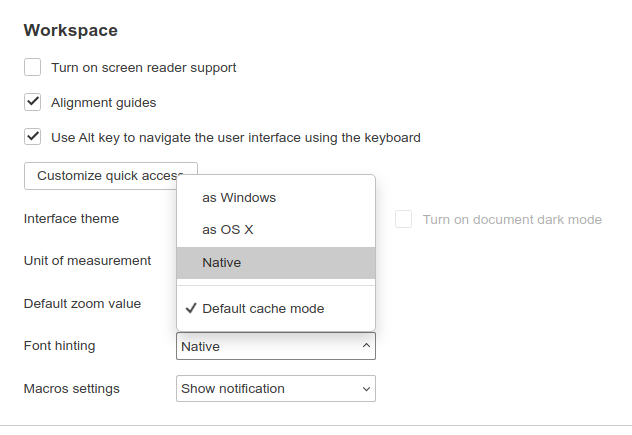
Task: Click the Macros settings down-chevron arrow
Action: tap(365, 389)
